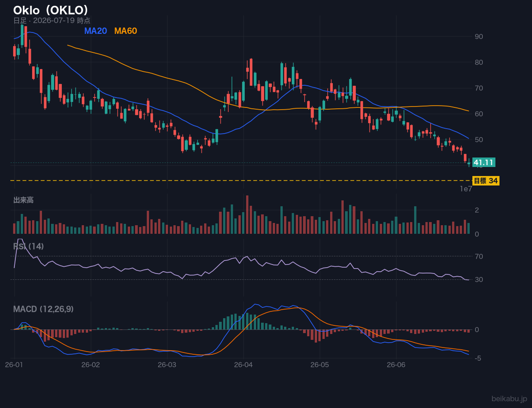The width and height of the screenshot is (532, 408).
Task: Click the RSI 70 axis label
Action: tap(479, 256)
